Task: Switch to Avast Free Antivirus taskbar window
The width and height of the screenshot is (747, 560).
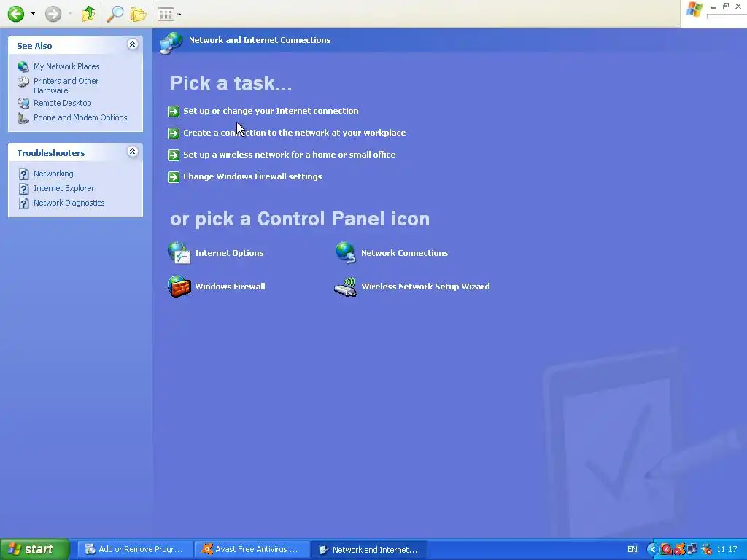Action: click(252, 550)
